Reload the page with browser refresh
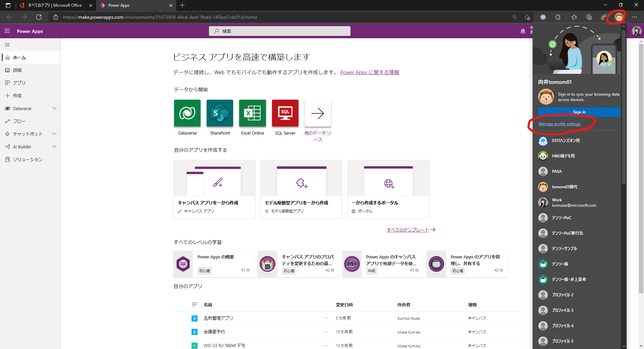This screenshot has width=644, height=349. click(39, 17)
